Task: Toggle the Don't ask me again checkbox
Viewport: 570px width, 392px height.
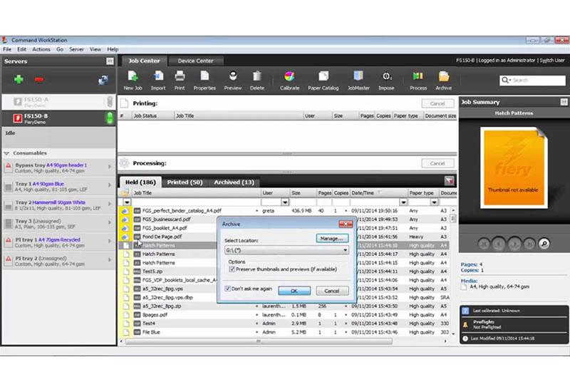Action: click(x=227, y=289)
